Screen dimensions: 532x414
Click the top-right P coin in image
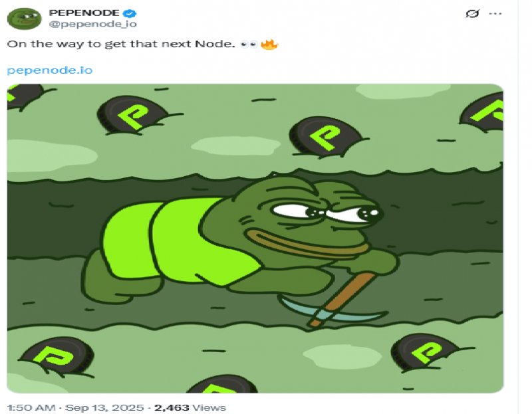point(484,110)
